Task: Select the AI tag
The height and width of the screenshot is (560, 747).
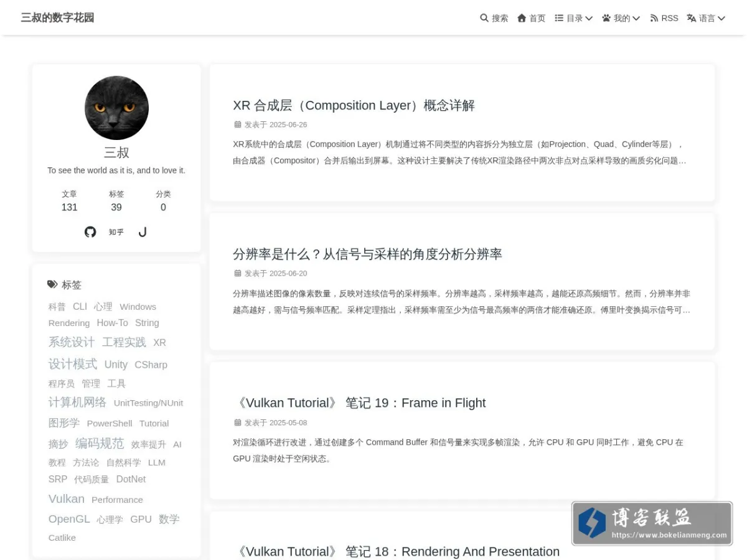Action: (177, 444)
